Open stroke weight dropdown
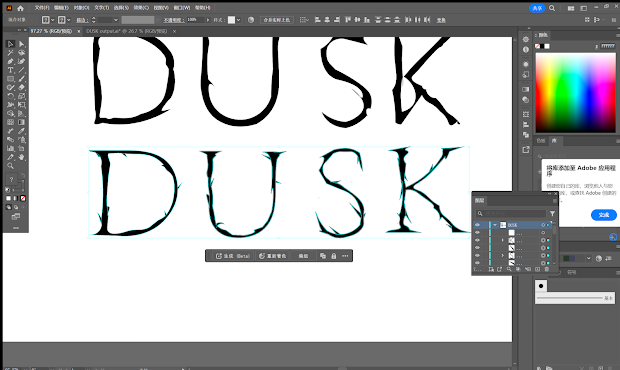620x370 pixels. [x=115, y=20]
